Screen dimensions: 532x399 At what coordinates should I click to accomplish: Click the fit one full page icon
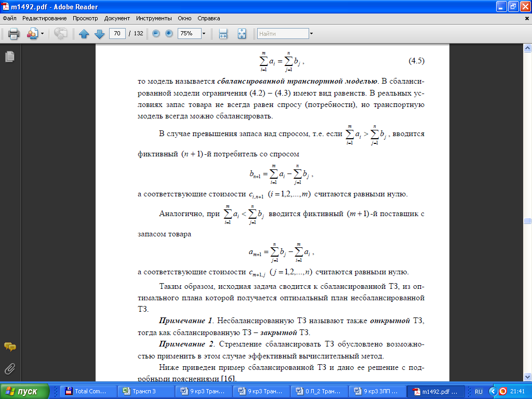(242, 34)
